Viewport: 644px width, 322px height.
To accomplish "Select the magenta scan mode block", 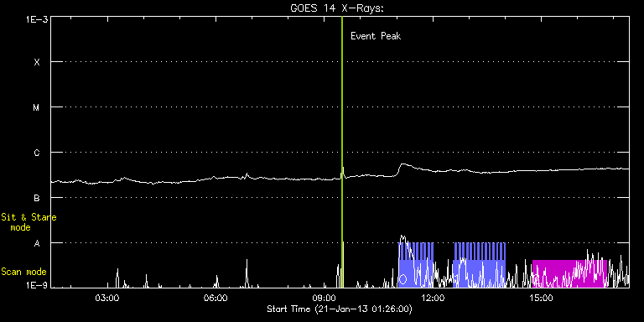I will point(569,273).
